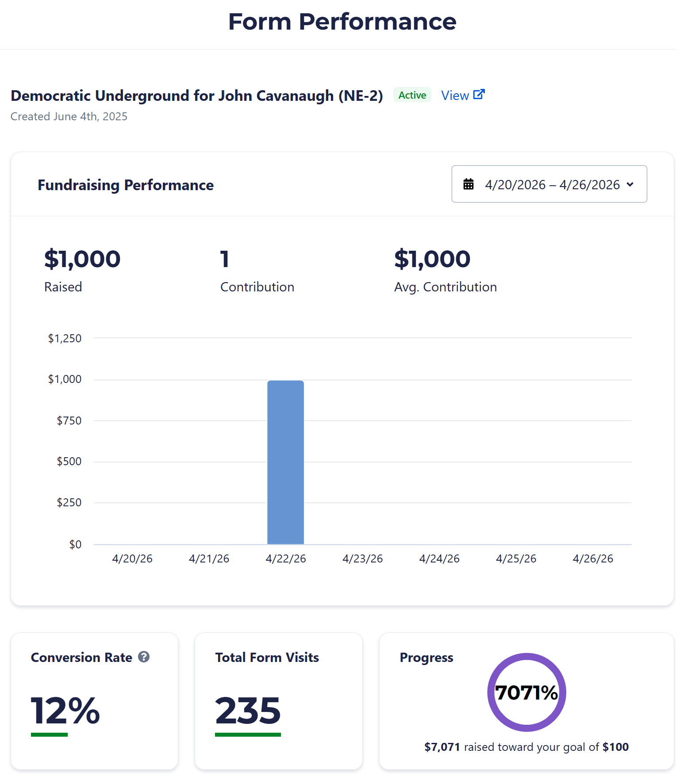
Task: Click the 4/26/26 x-axis label
Action: pyautogui.click(x=593, y=559)
